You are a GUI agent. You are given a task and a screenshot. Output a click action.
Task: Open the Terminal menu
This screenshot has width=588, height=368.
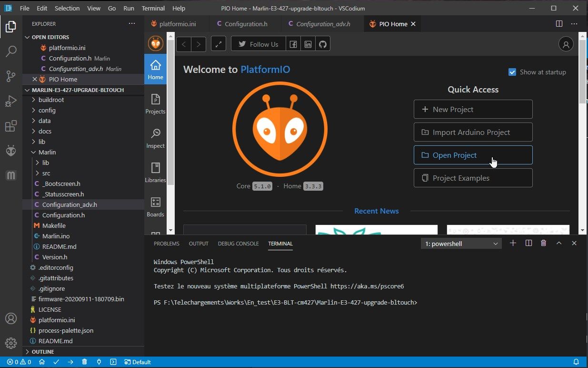pos(153,8)
